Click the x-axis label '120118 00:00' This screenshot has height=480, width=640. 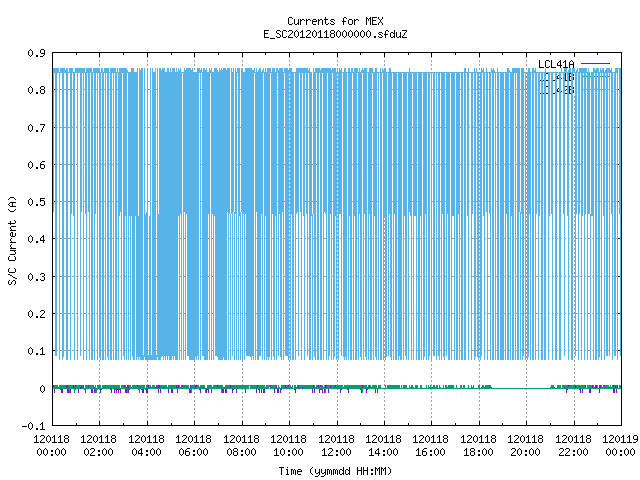click(x=51, y=446)
